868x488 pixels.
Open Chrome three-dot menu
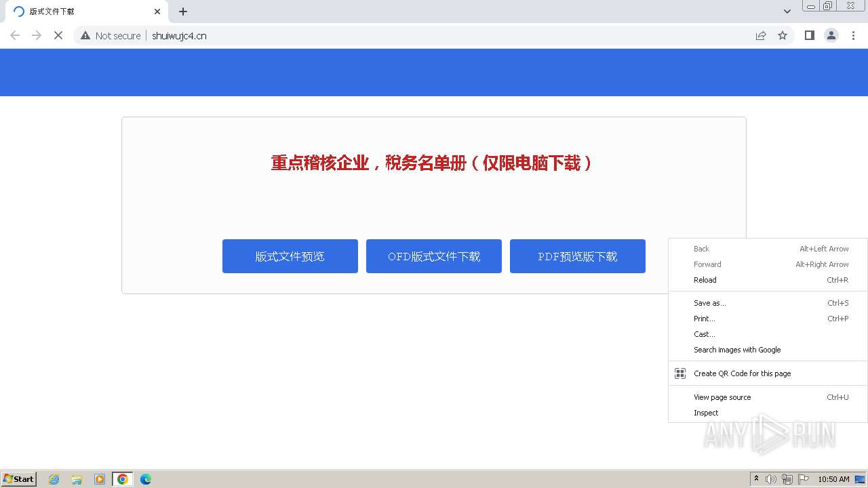point(853,35)
